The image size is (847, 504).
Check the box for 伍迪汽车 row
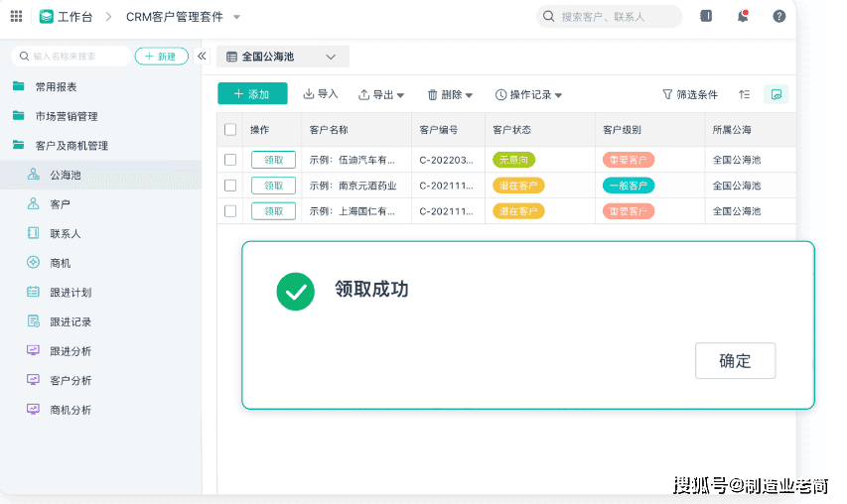[230, 160]
